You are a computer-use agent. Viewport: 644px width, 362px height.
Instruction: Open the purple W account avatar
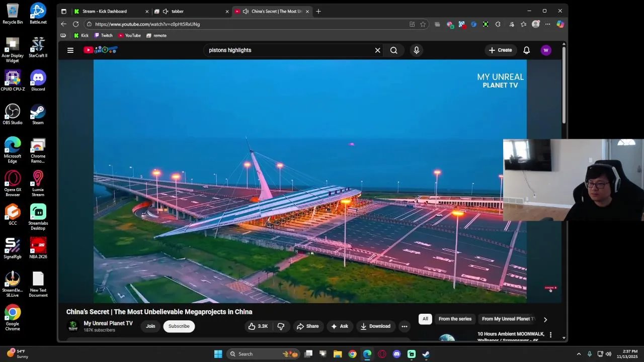pos(546,50)
